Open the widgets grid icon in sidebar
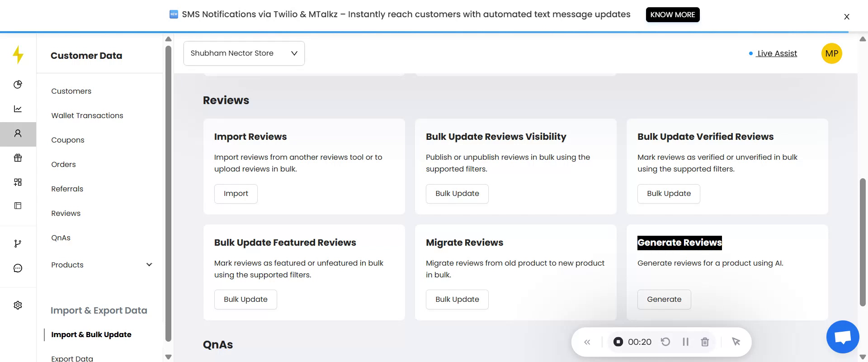Viewport: 868px width, 362px height. pyautogui.click(x=18, y=182)
